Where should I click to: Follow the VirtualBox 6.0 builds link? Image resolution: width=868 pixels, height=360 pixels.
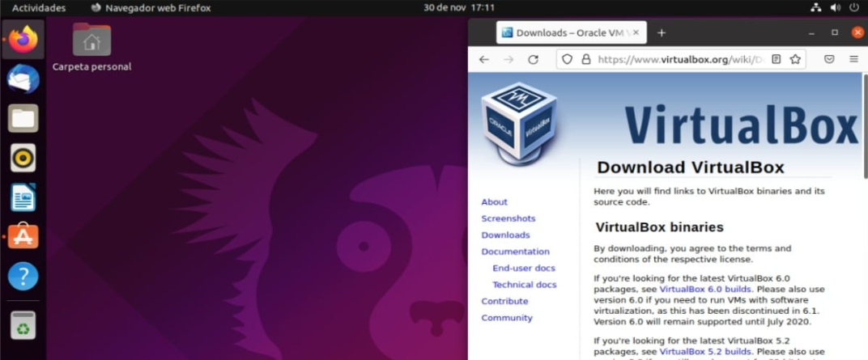point(705,290)
